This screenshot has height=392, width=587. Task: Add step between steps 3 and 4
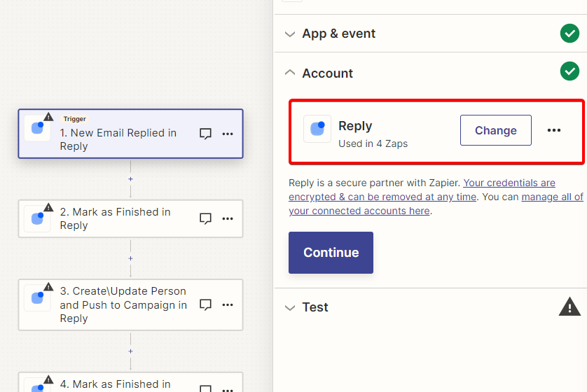pos(130,351)
